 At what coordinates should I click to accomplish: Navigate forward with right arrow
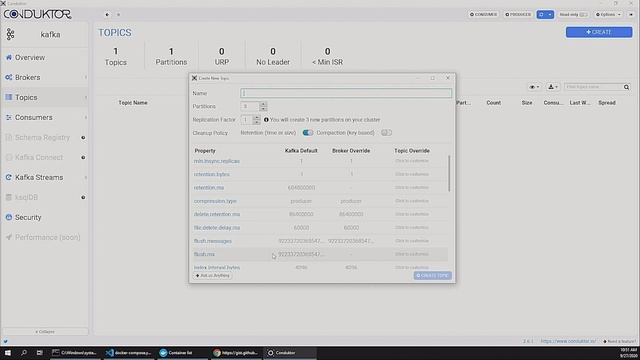click(118, 15)
